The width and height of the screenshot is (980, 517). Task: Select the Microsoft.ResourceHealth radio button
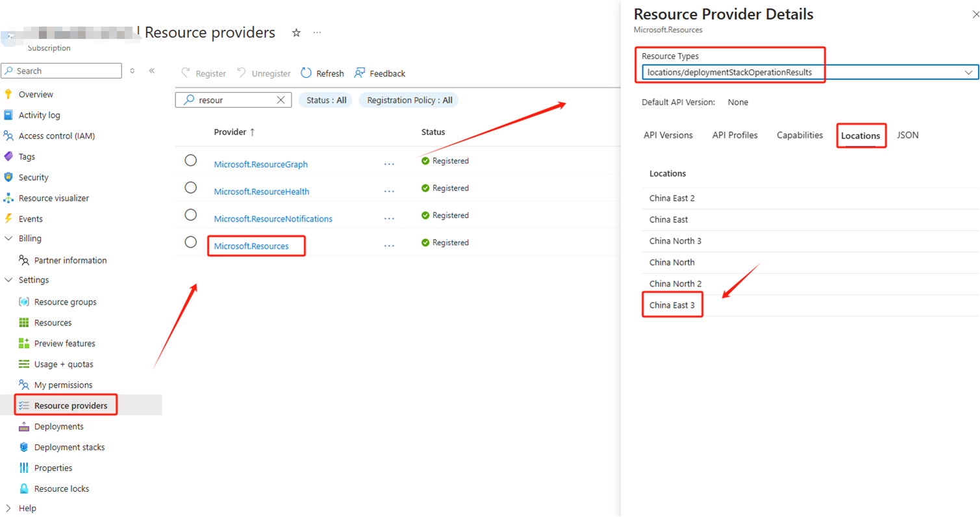[x=190, y=188]
